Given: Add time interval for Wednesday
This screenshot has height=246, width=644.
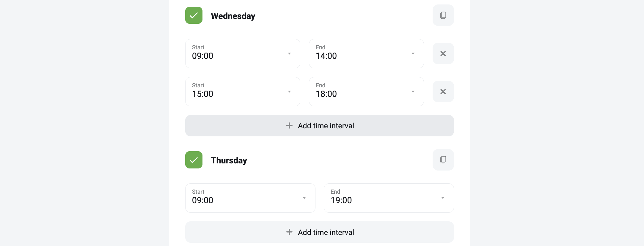Looking at the screenshot, I should point(319,126).
